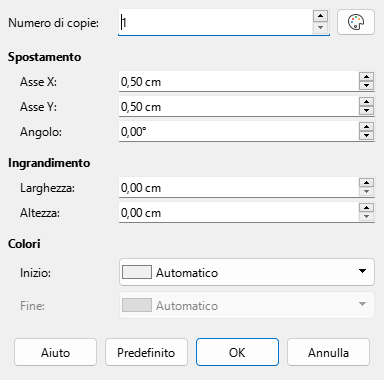Decrease the Asse Y value
Screen dimensions: 384x380
[366, 111]
